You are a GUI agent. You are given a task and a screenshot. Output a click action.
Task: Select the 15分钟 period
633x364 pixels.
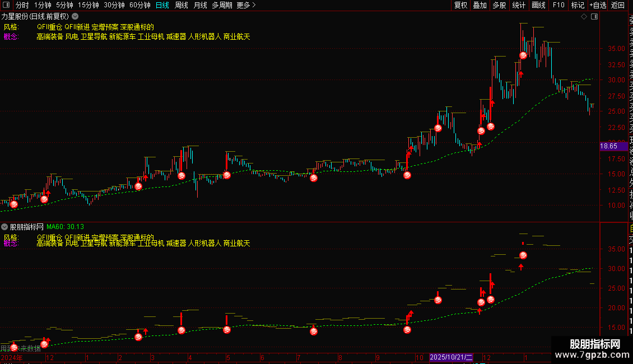89,5
